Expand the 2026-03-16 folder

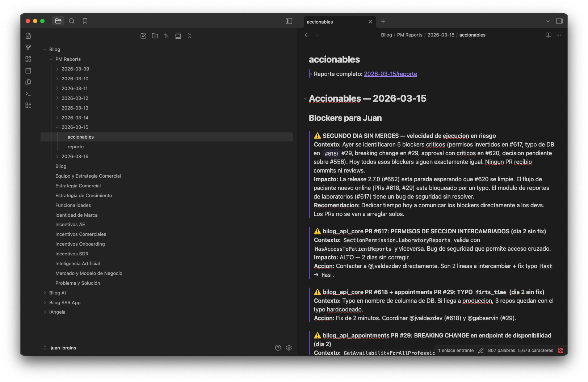click(x=57, y=156)
